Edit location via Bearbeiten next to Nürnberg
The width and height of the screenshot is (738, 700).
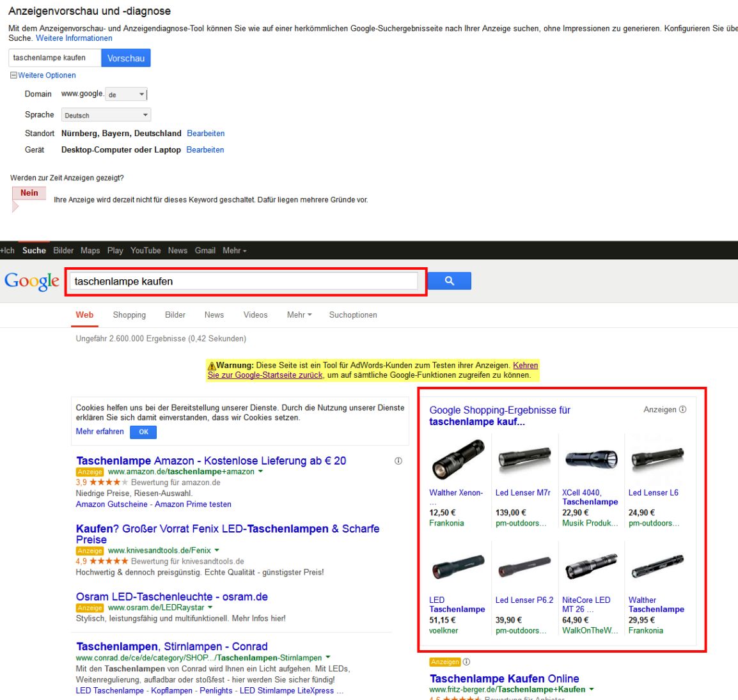click(x=206, y=134)
